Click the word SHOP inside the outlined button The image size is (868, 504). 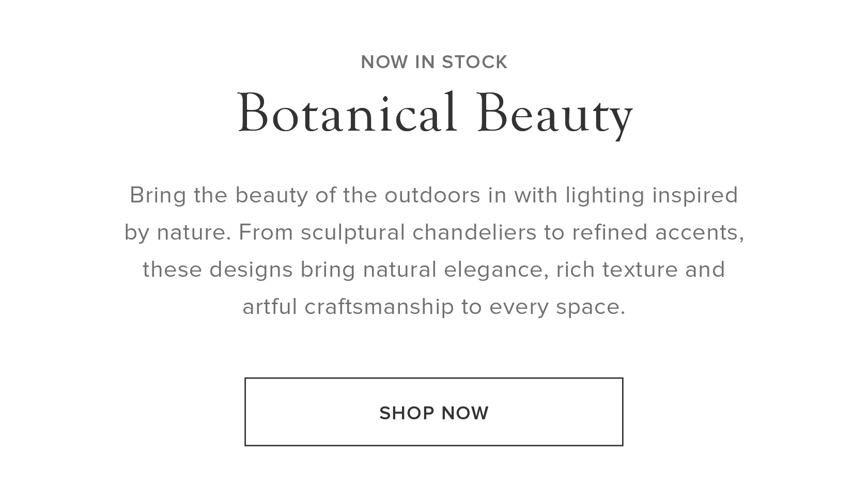407,413
